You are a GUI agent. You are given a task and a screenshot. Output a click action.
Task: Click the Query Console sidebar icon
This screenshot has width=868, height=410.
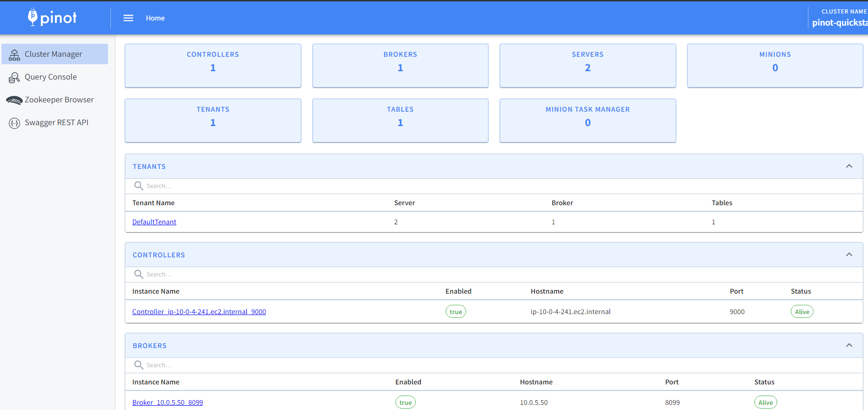click(14, 77)
